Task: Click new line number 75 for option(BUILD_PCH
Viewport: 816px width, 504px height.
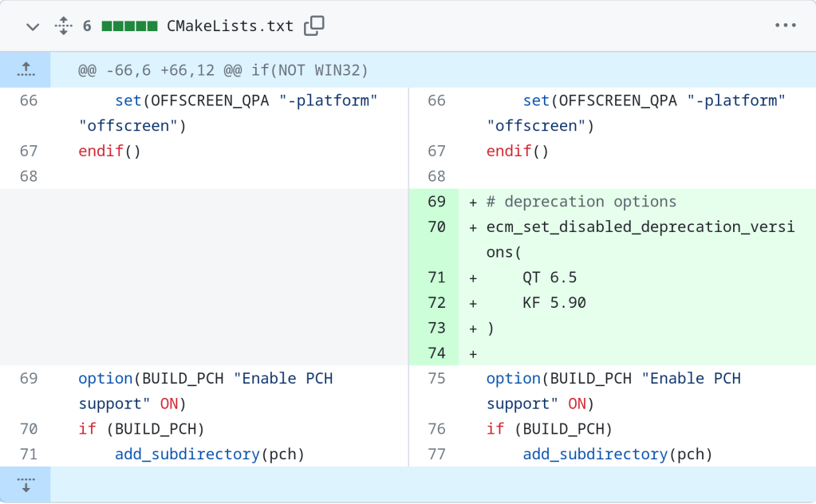Action: point(436,379)
